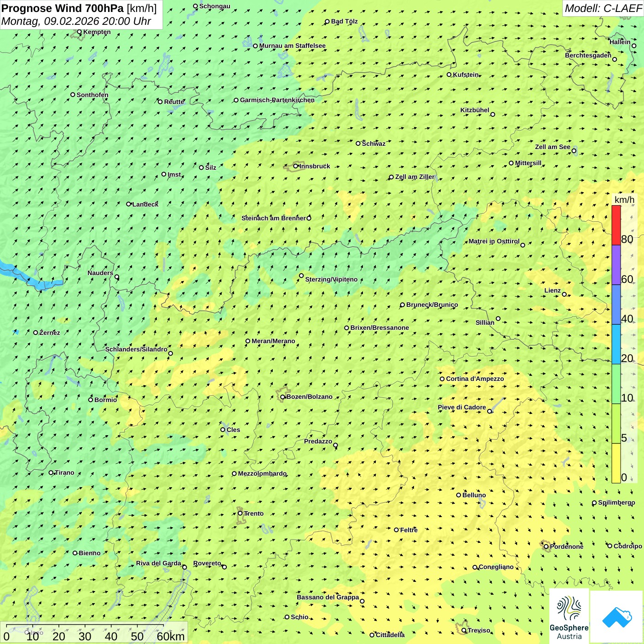644x644 pixels.
Task: Click the Innsbruck city marker
Action: coord(296,166)
